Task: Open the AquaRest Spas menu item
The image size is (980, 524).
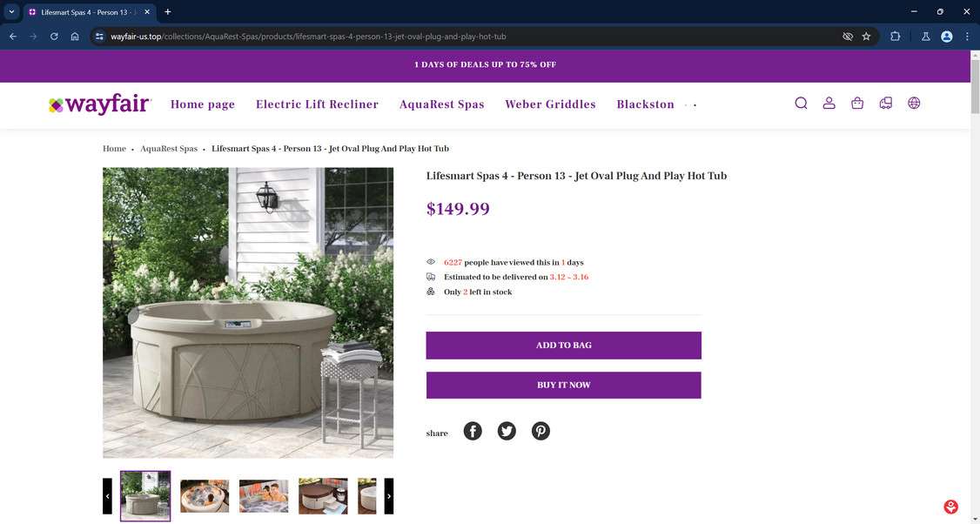Action: tap(442, 104)
